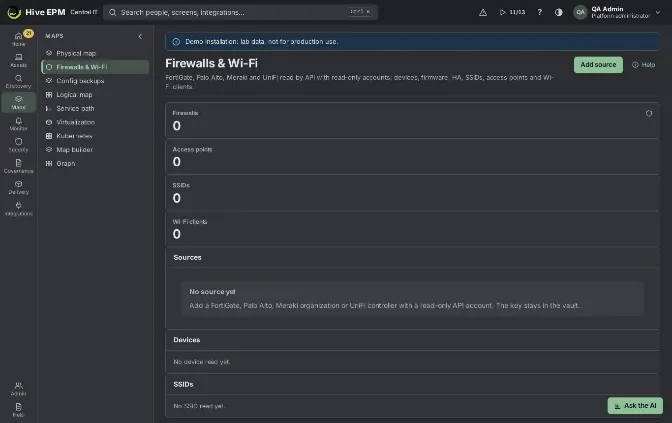Toggle the dark/light theme contrast icon

558,12
